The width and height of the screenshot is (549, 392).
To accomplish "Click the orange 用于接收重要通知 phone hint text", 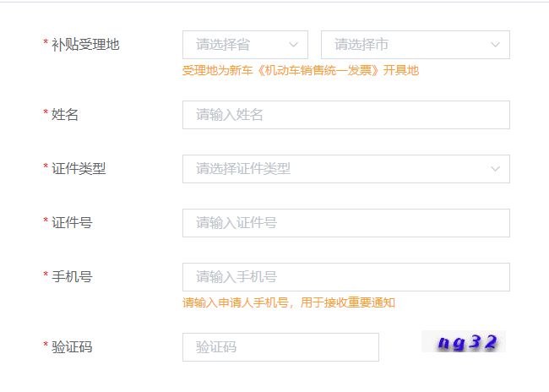I will pyautogui.click(x=348, y=302).
